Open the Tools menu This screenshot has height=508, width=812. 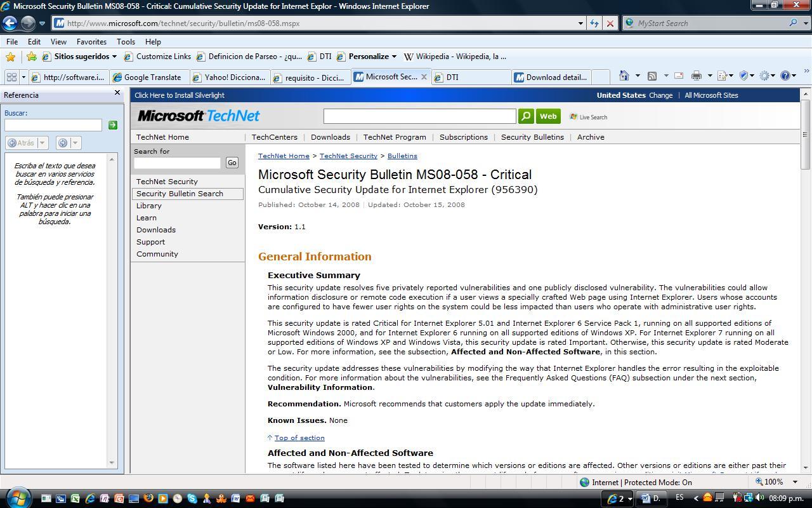(x=126, y=41)
